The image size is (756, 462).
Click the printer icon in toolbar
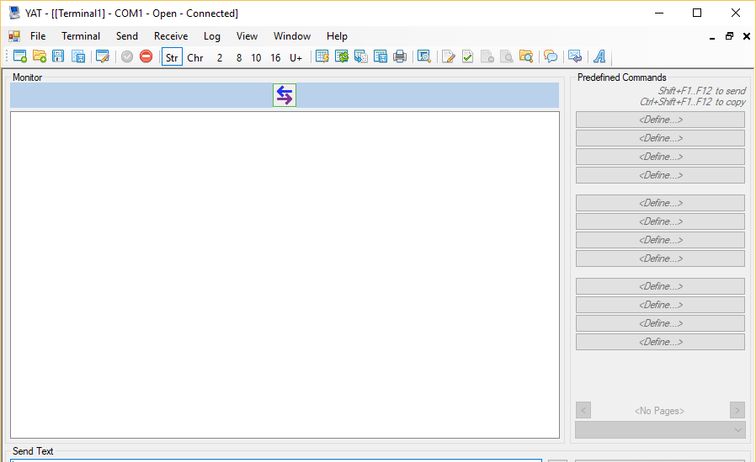coord(400,57)
